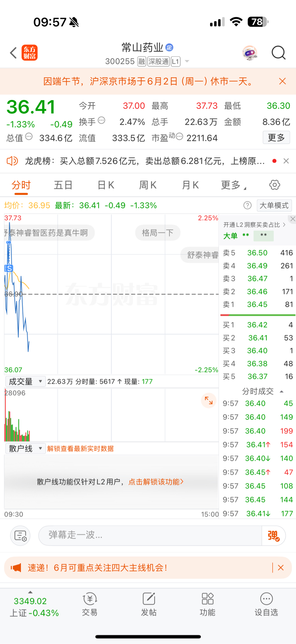Switch to the 月K tab
The width and height of the screenshot is (296, 644).
click(190, 185)
